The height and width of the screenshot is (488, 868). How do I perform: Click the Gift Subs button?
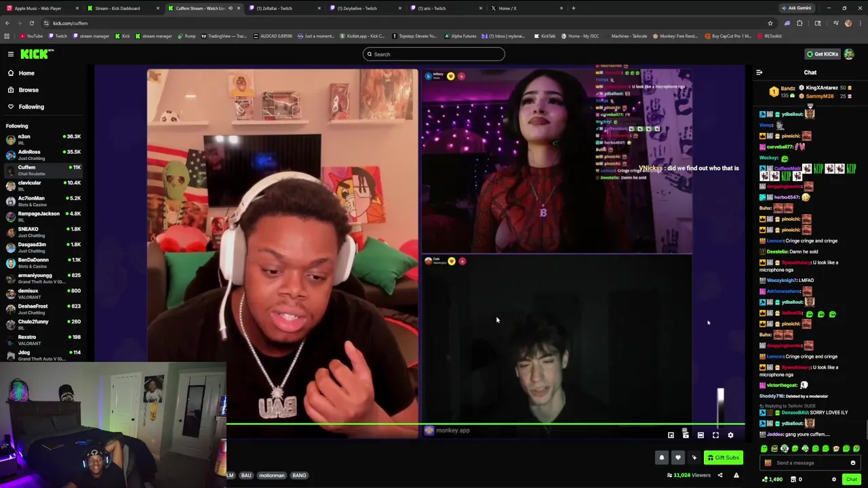723,458
